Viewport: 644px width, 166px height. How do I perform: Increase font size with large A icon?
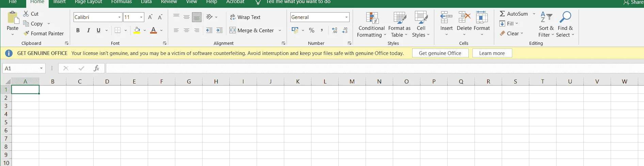coord(150,17)
